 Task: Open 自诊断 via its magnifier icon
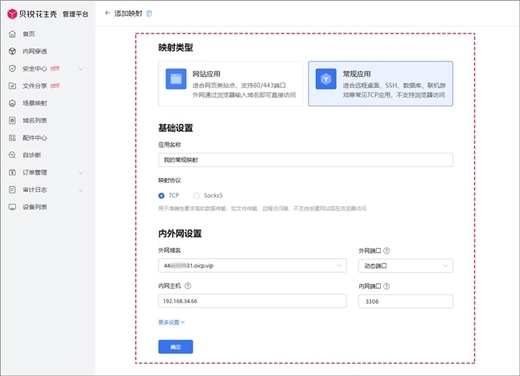12,155
